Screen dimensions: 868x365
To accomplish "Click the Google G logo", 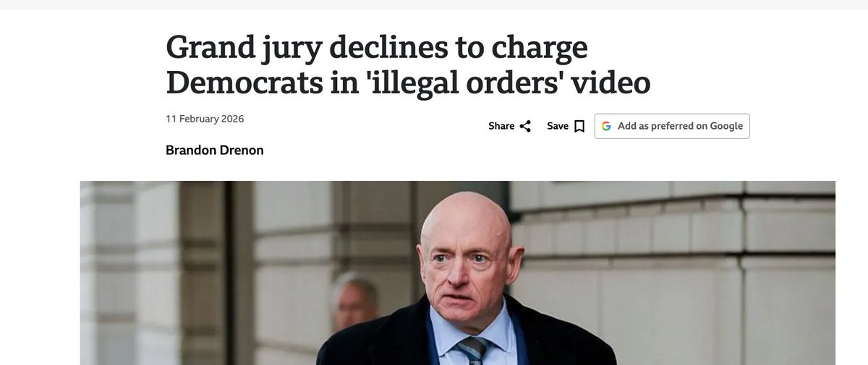I will pos(605,126).
